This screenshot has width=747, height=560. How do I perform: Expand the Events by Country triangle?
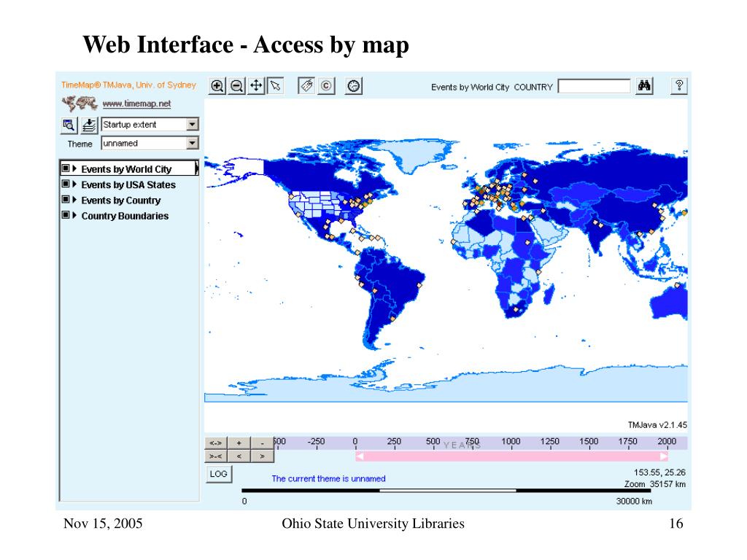tap(74, 200)
